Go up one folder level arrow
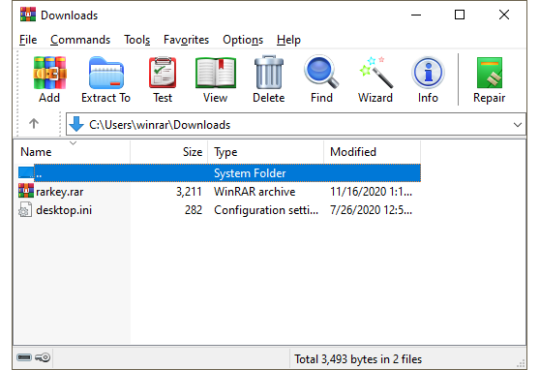 (34, 123)
